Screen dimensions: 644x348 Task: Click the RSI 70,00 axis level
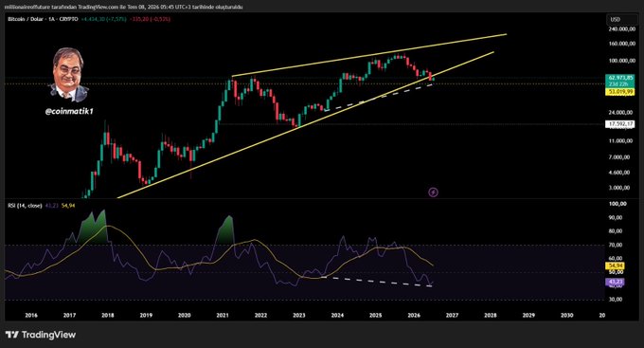(x=616, y=245)
